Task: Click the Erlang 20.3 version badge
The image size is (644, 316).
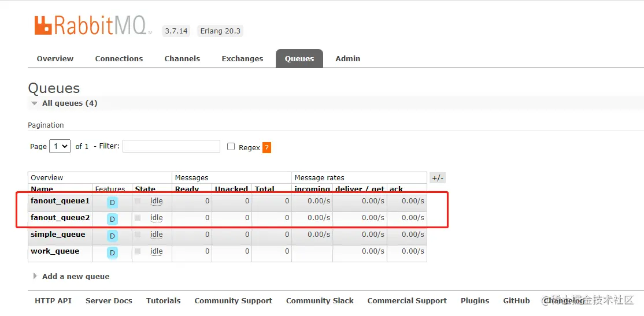Action: point(220,31)
